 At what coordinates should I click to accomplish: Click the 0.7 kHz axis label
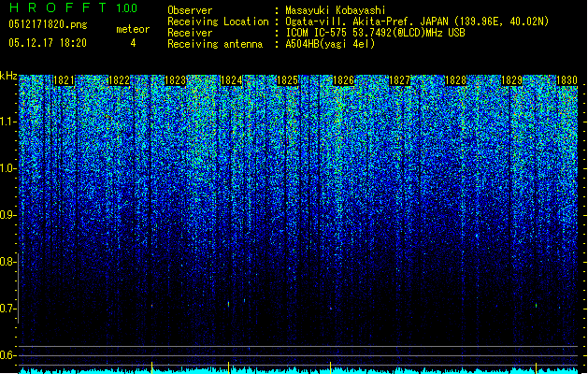click(x=8, y=309)
